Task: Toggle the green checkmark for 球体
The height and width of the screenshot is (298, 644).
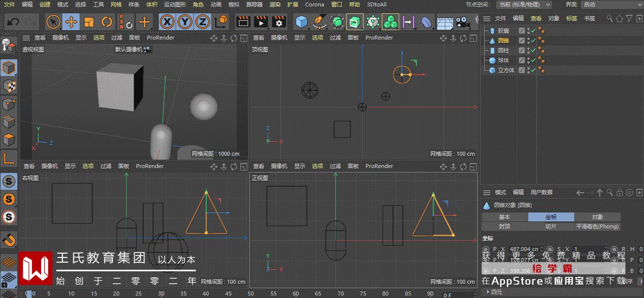Action: [x=534, y=60]
